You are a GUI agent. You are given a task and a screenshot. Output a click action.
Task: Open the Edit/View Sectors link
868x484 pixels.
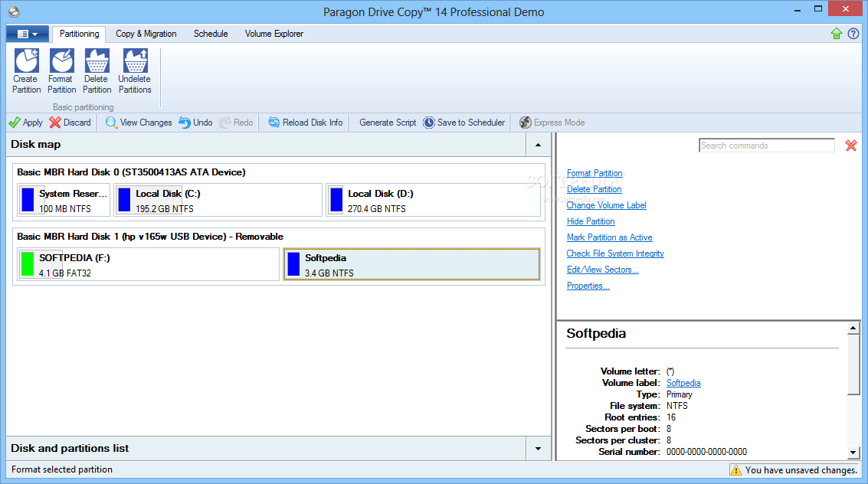[602, 270]
